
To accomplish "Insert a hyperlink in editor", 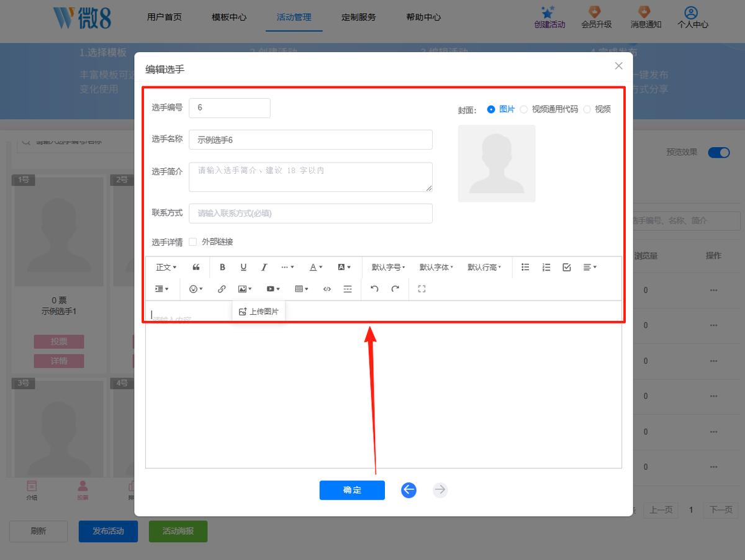I will click(x=222, y=289).
